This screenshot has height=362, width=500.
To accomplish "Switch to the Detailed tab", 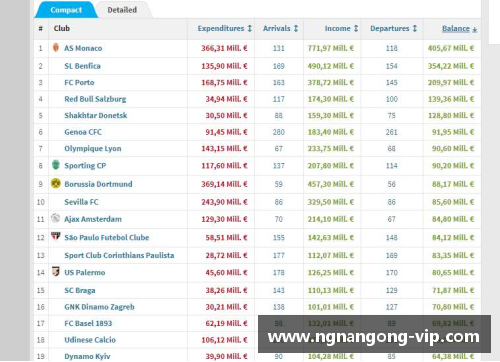I will 122,10.
